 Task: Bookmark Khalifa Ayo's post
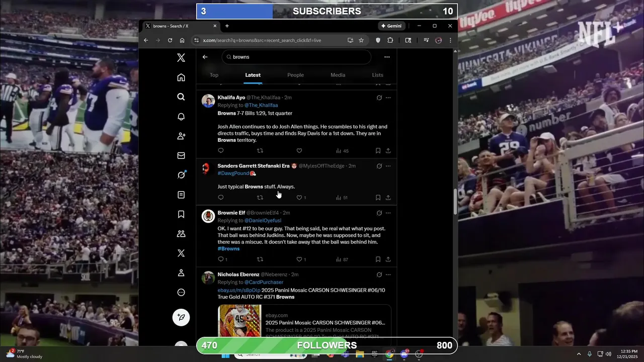(x=378, y=150)
